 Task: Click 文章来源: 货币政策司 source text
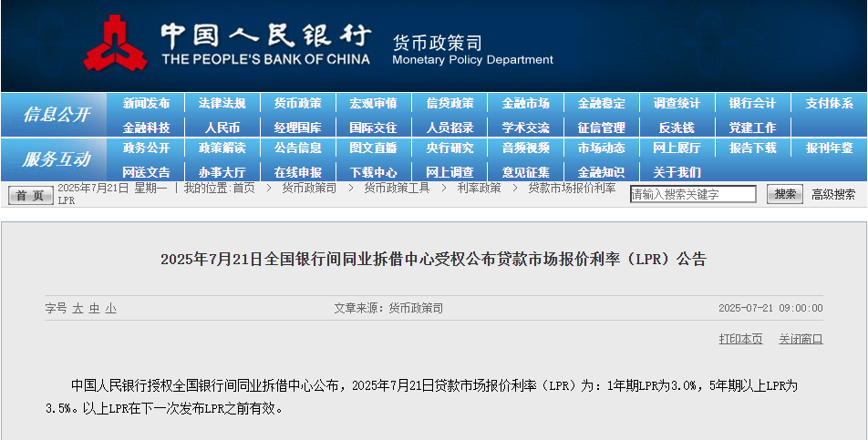388,309
